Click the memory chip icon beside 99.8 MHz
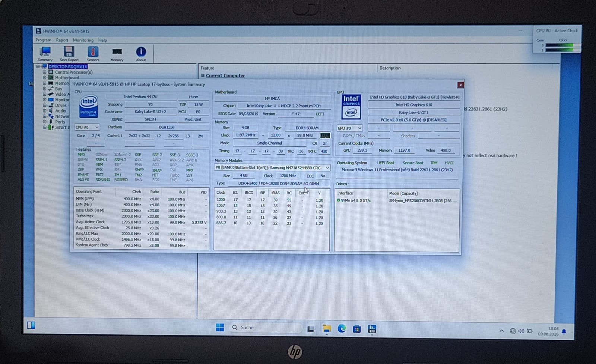Image resolution: width=596 pixels, height=364 pixels. [325, 136]
